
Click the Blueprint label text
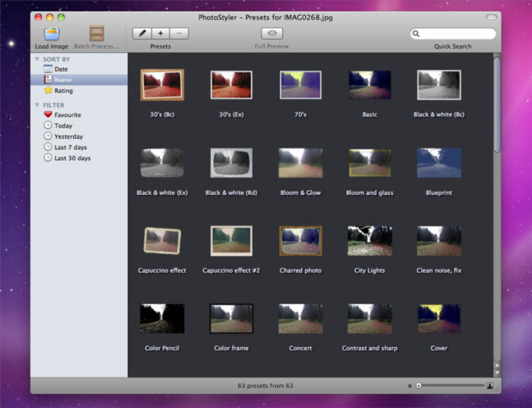[x=439, y=192]
